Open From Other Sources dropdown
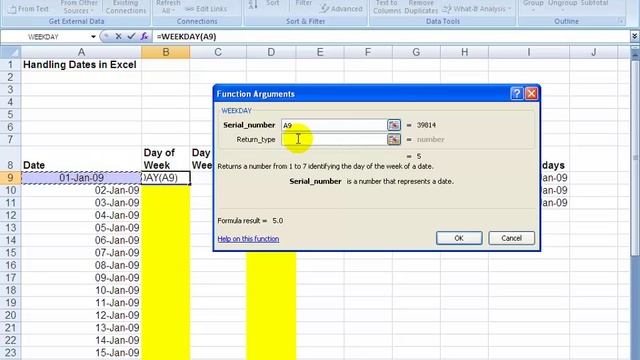 pos(78,7)
